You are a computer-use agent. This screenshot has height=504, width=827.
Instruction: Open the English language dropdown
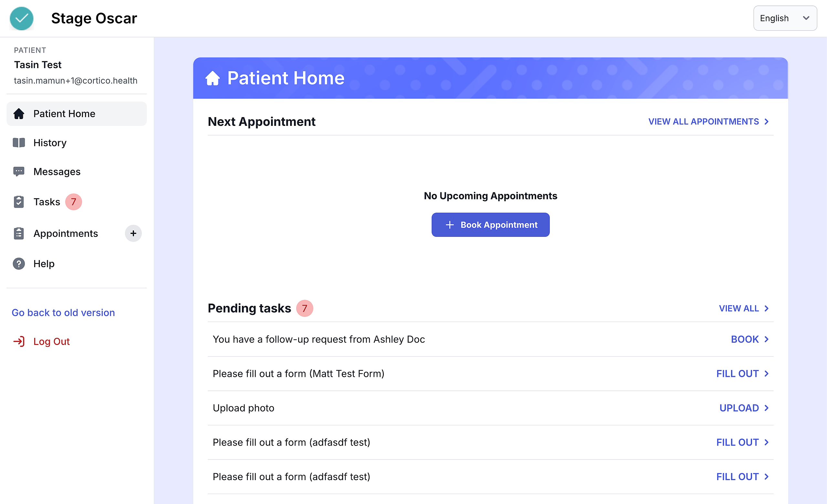pos(785,18)
